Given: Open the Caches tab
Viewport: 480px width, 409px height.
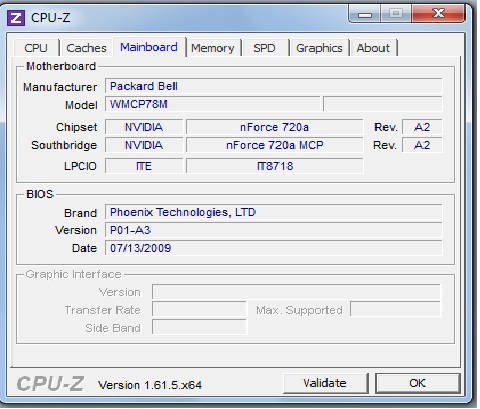Looking at the screenshot, I should point(86,48).
